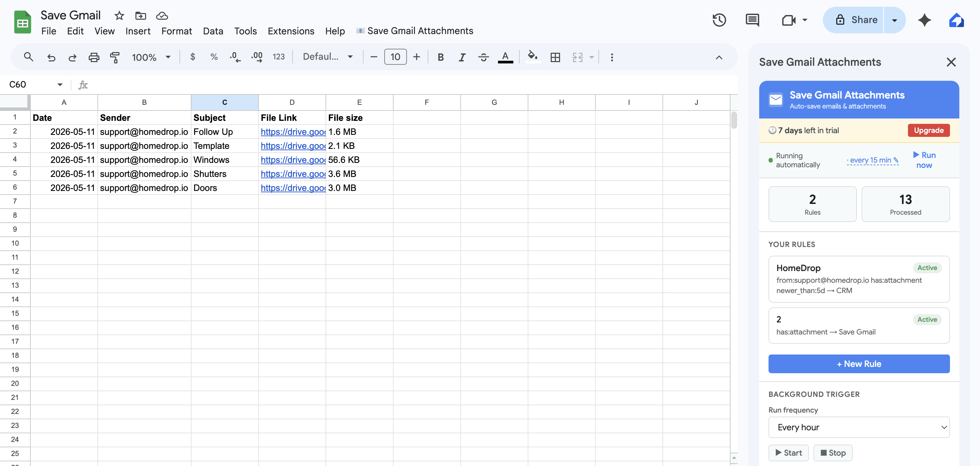The height and width of the screenshot is (466, 980).
Task: Open the Follow Up row Drive link
Action: coord(293,132)
